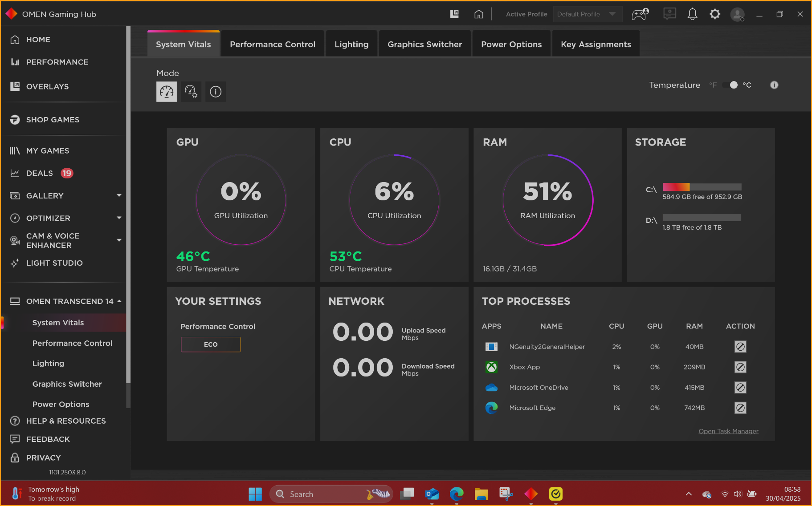End the Xbox App process

click(740, 367)
